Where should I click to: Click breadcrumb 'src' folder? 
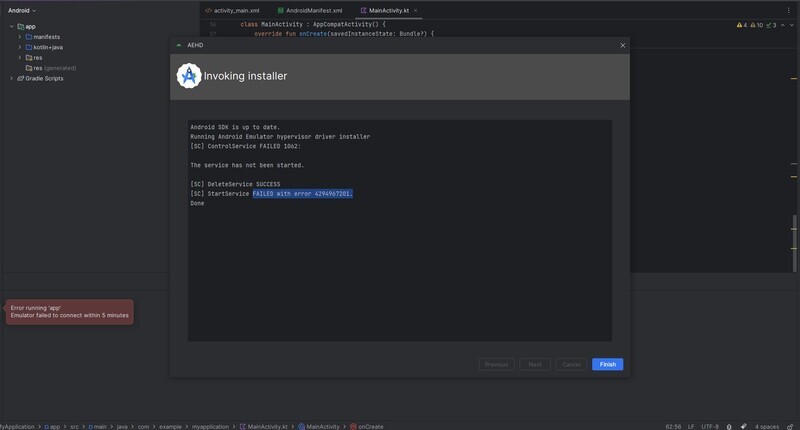click(x=74, y=426)
